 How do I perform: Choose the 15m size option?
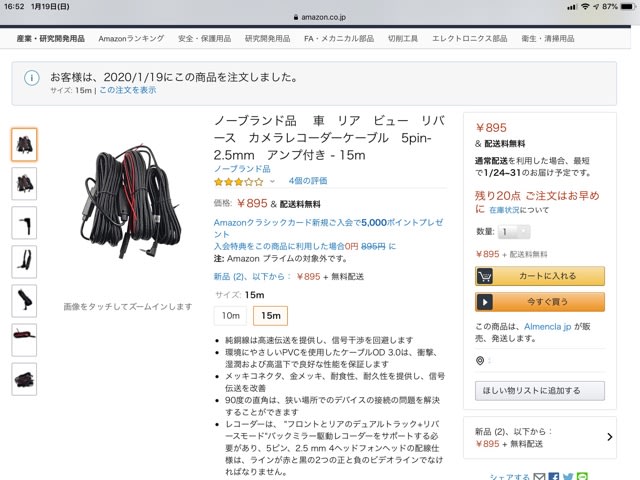coord(271,316)
